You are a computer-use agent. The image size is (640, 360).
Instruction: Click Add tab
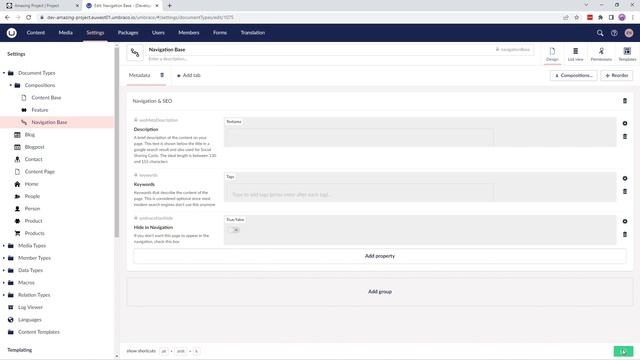(x=189, y=76)
